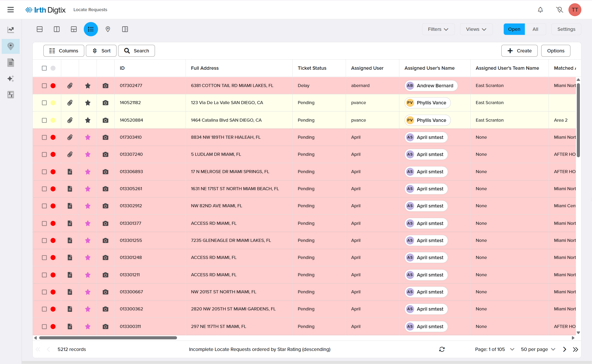Expand the Filters dropdown
Screen dimensions: 592x364
438,29
